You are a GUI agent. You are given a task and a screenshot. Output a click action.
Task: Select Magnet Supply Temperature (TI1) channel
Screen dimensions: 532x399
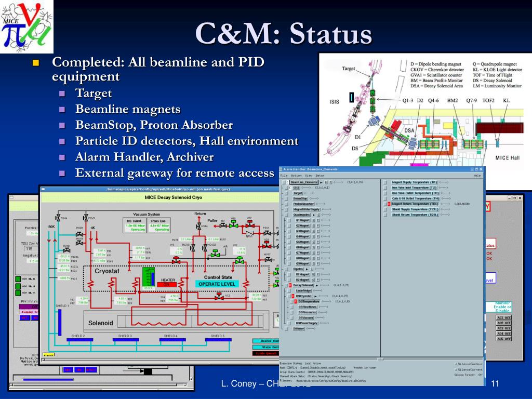click(415, 182)
